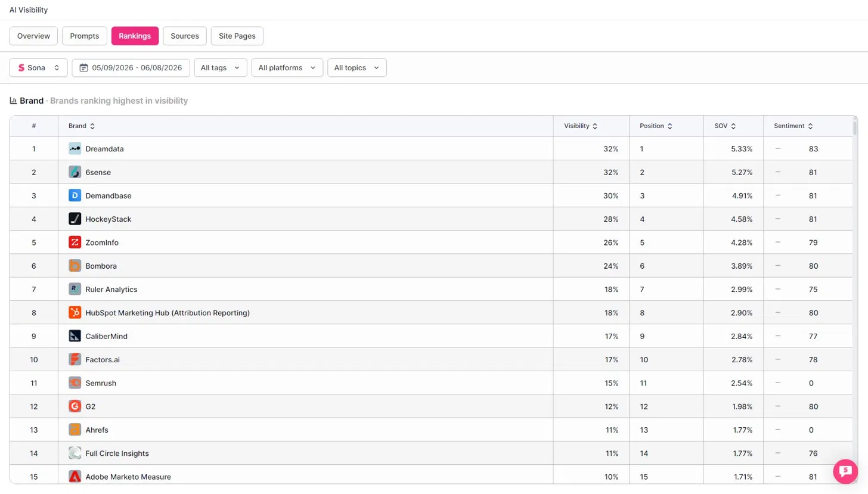Click the Ahrefs brand name
The height and width of the screenshot is (494, 868).
coord(97,430)
